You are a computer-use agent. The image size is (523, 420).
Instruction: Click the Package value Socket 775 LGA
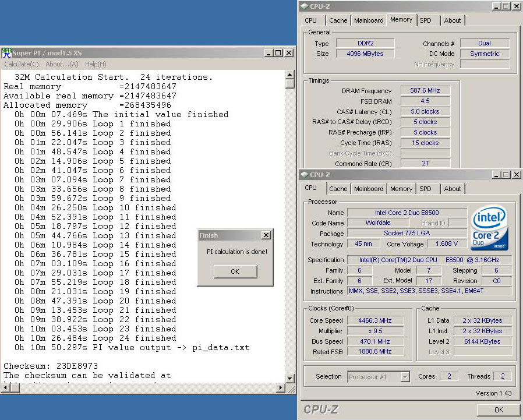point(407,233)
